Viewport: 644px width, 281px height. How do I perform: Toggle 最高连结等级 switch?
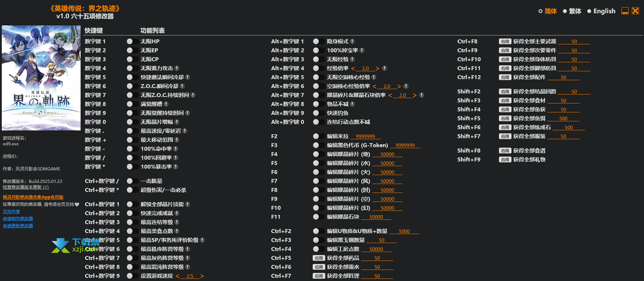132,222
